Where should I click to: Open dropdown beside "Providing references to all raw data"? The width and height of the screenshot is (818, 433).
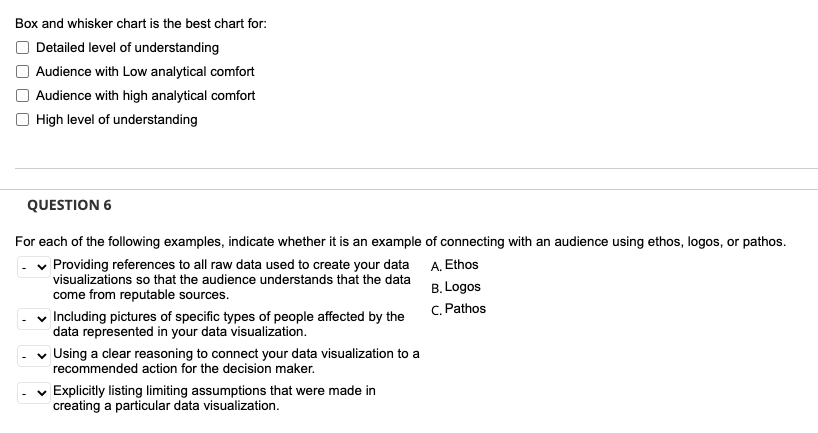33,265
